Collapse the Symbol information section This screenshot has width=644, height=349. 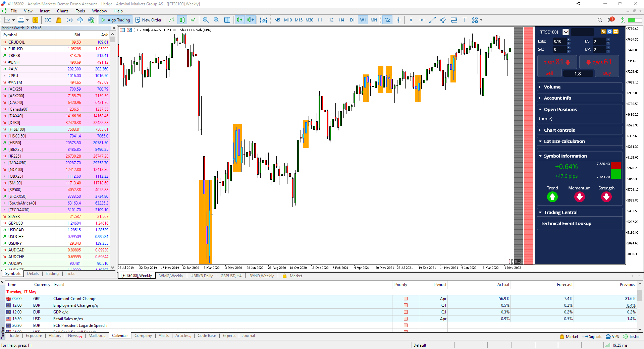click(x=580, y=156)
